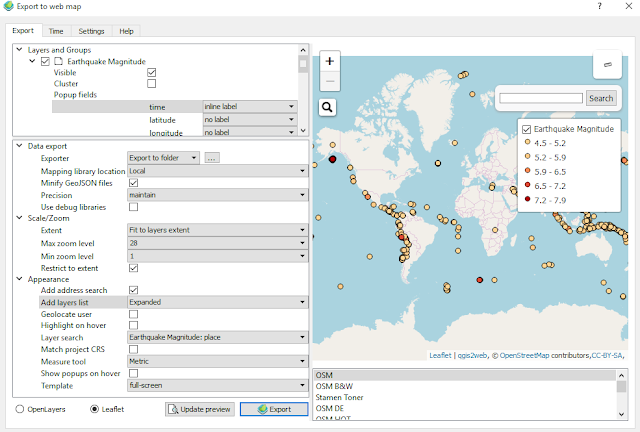The height and width of the screenshot is (432, 640).
Task: Enable Geolocate user checkbox
Action: click(133, 314)
